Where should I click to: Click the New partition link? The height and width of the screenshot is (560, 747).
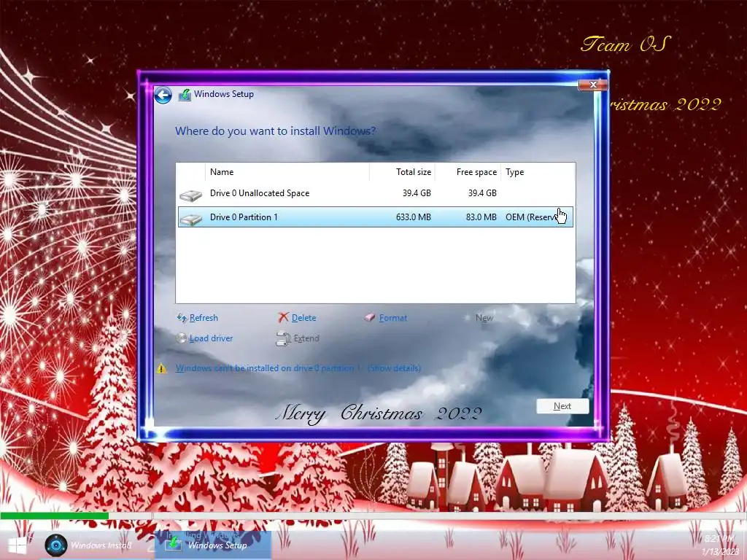484,318
